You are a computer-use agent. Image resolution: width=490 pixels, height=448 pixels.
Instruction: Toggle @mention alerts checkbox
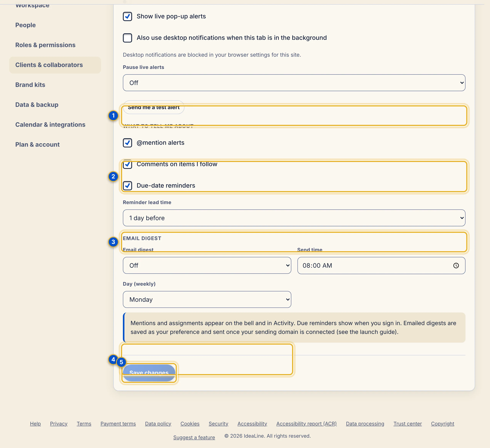[127, 143]
